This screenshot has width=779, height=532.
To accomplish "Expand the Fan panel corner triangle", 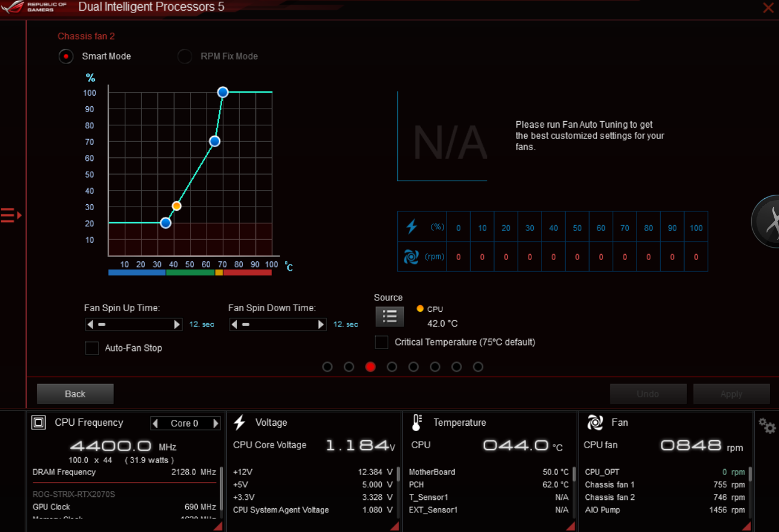I will (746, 526).
